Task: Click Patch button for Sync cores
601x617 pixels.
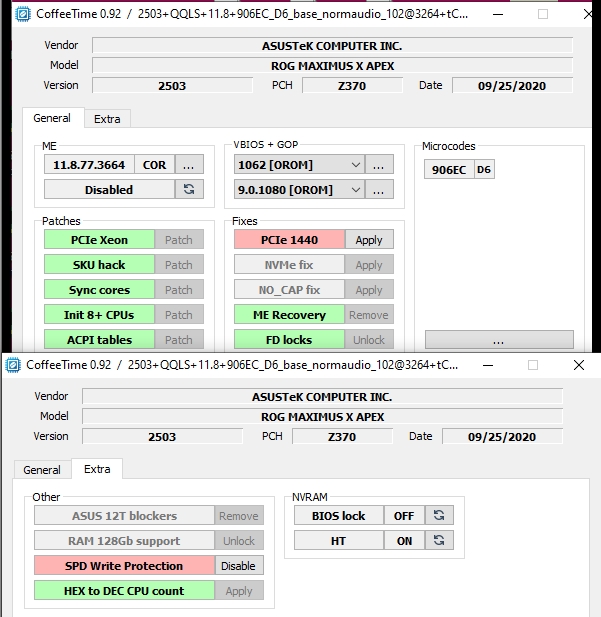Action: click(179, 290)
